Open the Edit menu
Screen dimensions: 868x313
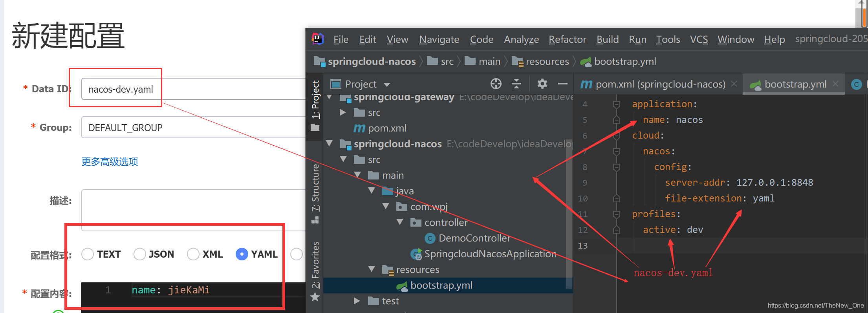(368, 39)
